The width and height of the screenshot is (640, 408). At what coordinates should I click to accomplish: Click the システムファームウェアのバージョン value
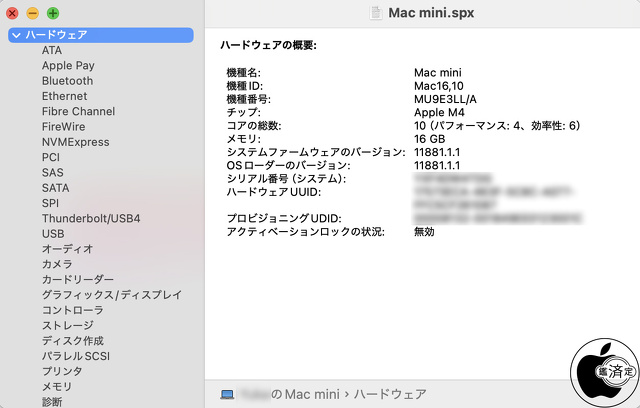[437, 152]
